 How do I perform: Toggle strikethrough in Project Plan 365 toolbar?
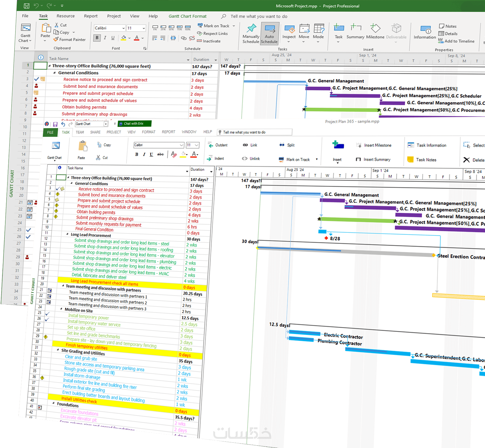coord(160,154)
